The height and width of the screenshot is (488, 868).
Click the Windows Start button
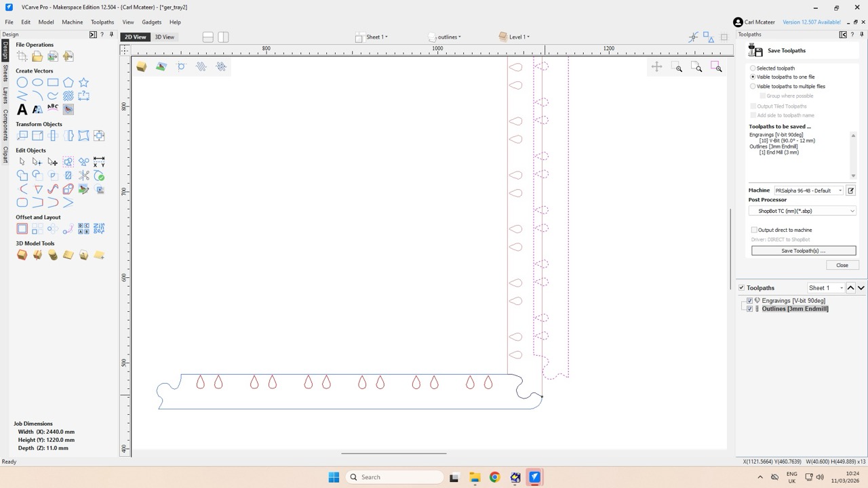pos(334,477)
